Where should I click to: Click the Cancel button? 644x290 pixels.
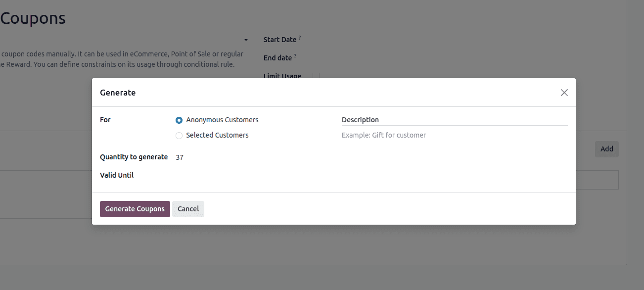pyautogui.click(x=188, y=209)
